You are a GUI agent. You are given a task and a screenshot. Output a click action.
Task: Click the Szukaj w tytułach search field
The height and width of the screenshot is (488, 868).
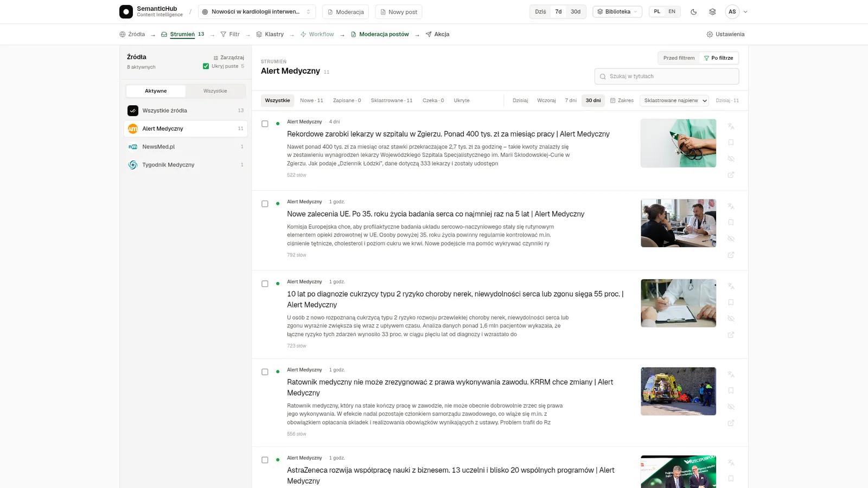tap(667, 76)
